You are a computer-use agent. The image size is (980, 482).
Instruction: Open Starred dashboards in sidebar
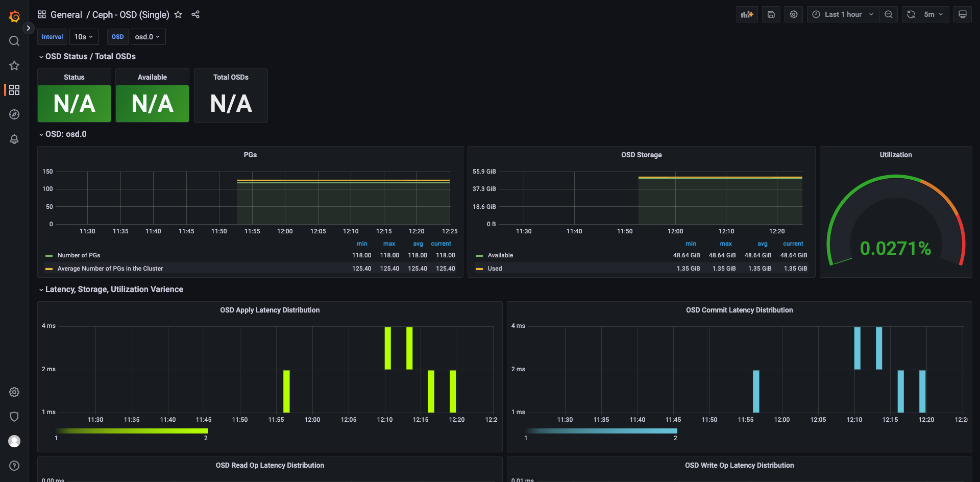(14, 65)
